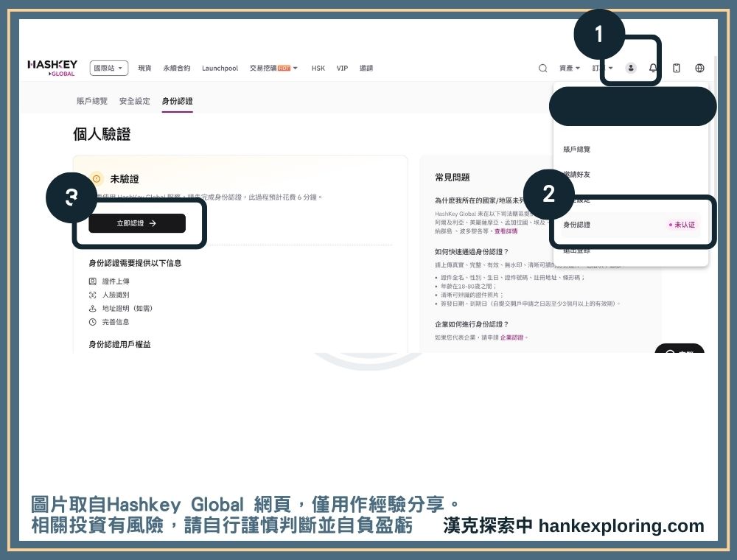Open the language globe icon

pos(699,68)
